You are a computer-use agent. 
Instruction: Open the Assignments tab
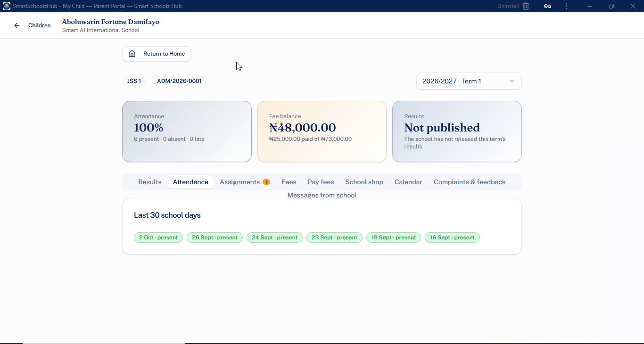245,182
